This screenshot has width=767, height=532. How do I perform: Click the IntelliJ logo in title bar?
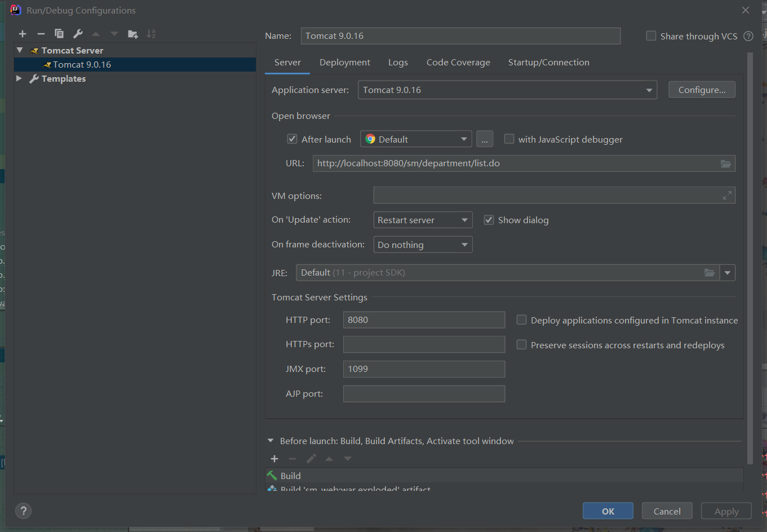click(x=15, y=10)
